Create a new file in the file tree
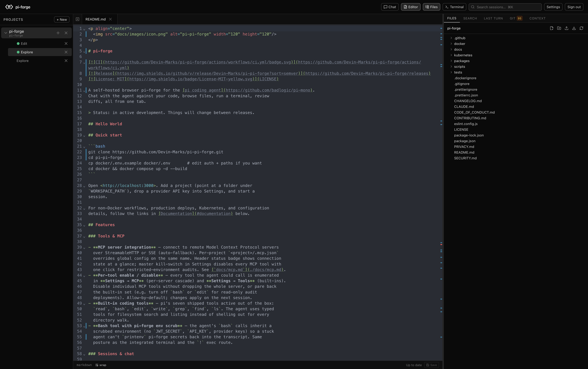This screenshot has height=369, width=588. (x=552, y=28)
